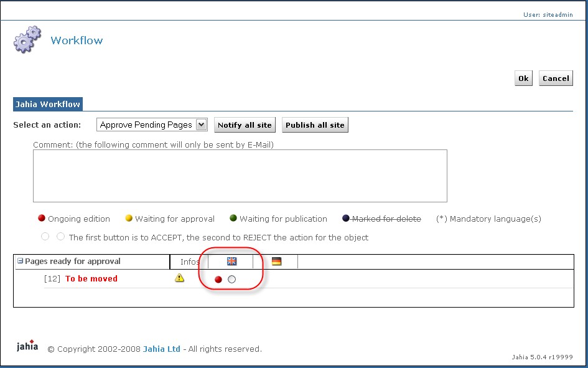Open the Approve Pending Pages dropdown
The height and width of the screenshot is (368, 588).
(x=152, y=125)
